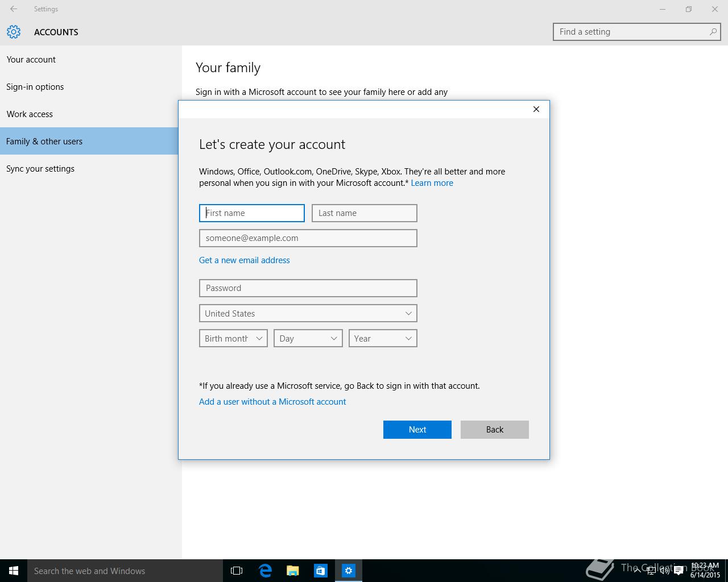
Task: Open the country dropdown showing United States
Action: point(308,313)
